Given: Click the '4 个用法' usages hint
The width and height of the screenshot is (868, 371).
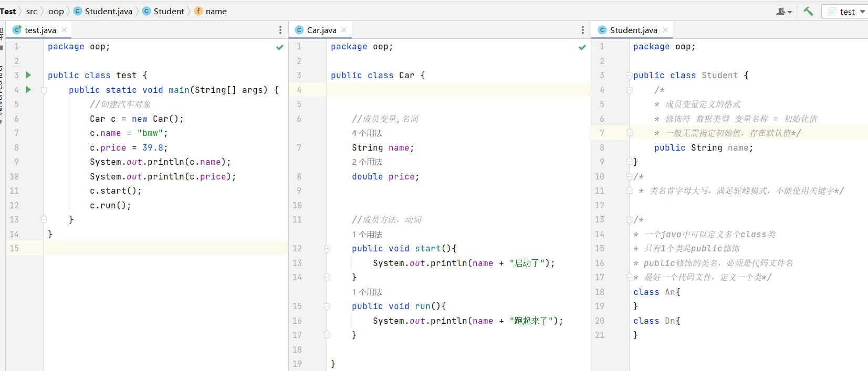Looking at the screenshot, I should point(367,133).
